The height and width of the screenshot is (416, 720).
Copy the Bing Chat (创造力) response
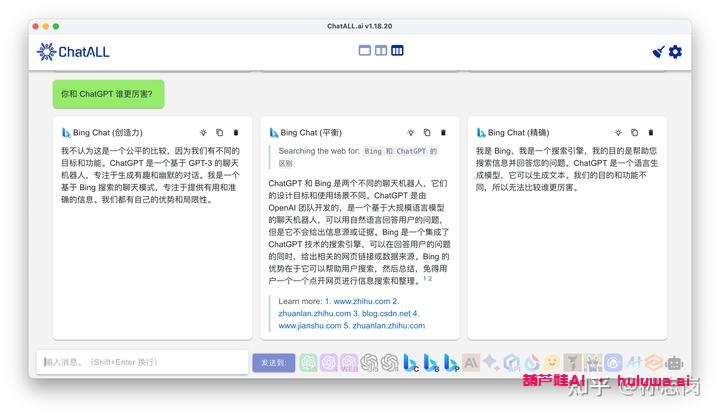pyautogui.click(x=219, y=133)
